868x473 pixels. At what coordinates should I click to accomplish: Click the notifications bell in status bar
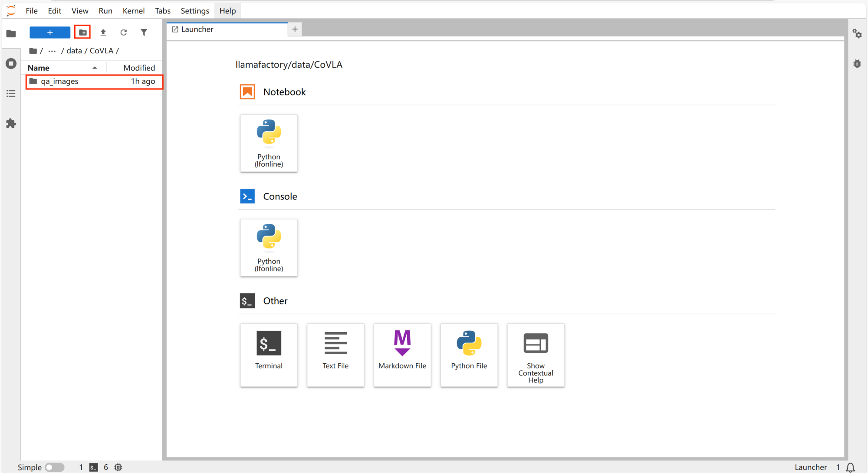click(850, 467)
